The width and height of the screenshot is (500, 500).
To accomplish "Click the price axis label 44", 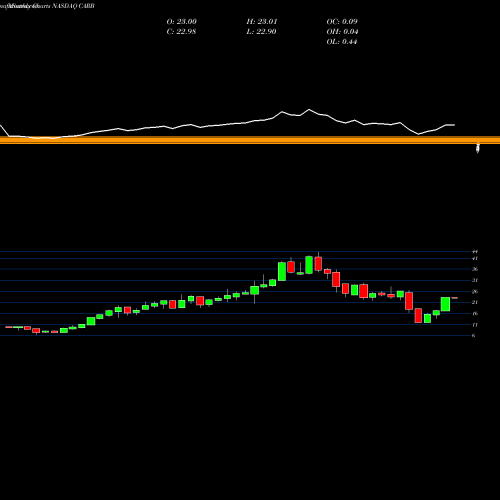I will [x=475, y=252].
